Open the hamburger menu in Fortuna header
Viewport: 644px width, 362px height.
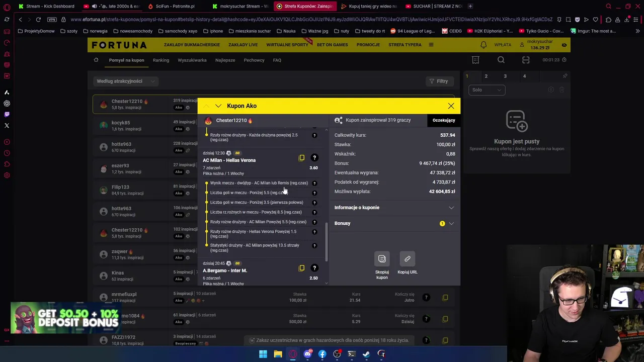(x=431, y=45)
